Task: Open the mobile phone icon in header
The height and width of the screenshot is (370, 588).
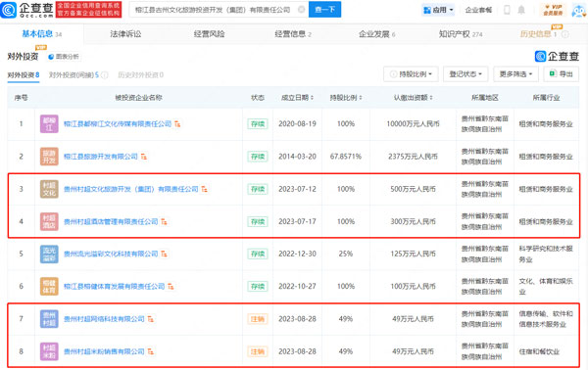Action: [507, 10]
